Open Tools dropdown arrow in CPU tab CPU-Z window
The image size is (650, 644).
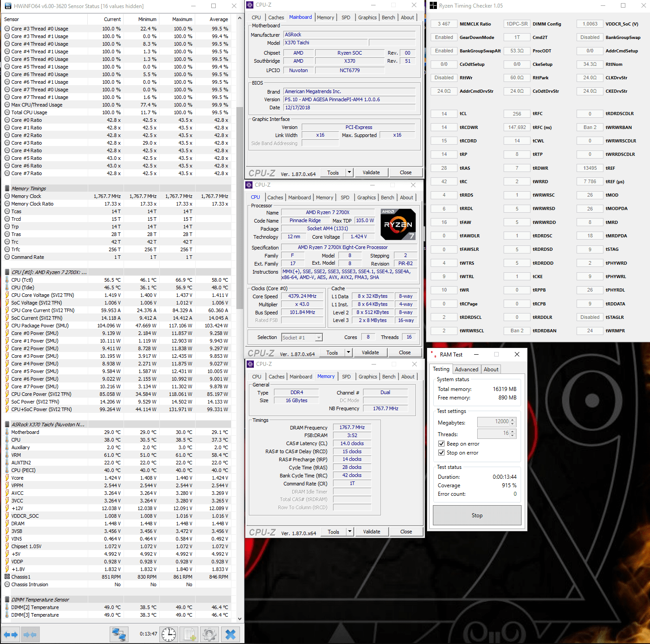pos(348,352)
